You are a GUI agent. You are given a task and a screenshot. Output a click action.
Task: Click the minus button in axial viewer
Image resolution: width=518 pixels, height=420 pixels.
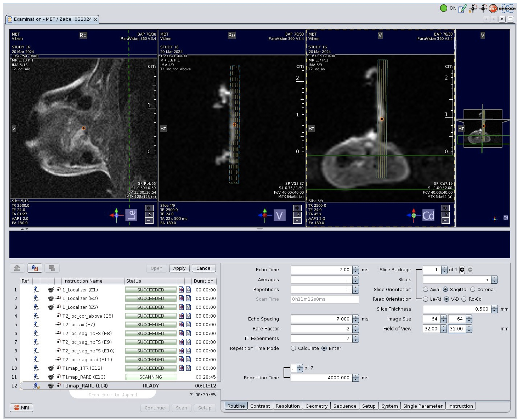click(x=445, y=221)
